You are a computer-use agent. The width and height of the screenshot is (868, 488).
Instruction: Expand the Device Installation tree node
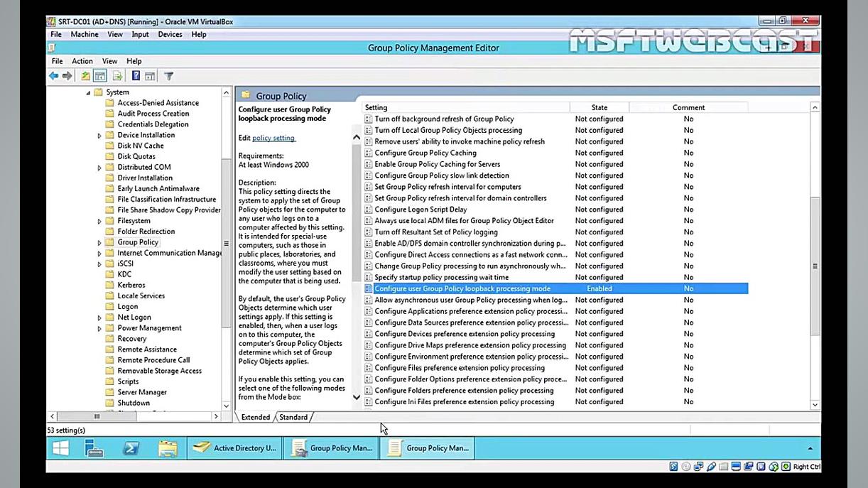99,135
